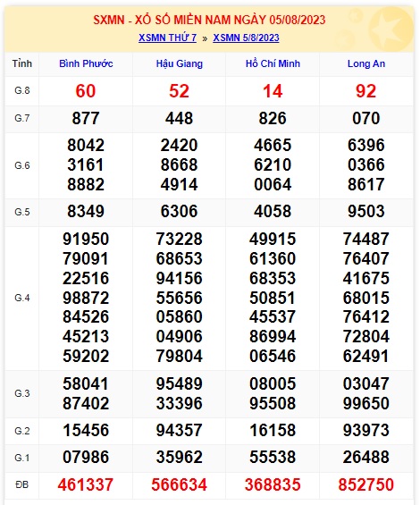Click the Bình Phước province header
Screen dimensions: 420x505
pyautogui.click(x=86, y=63)
